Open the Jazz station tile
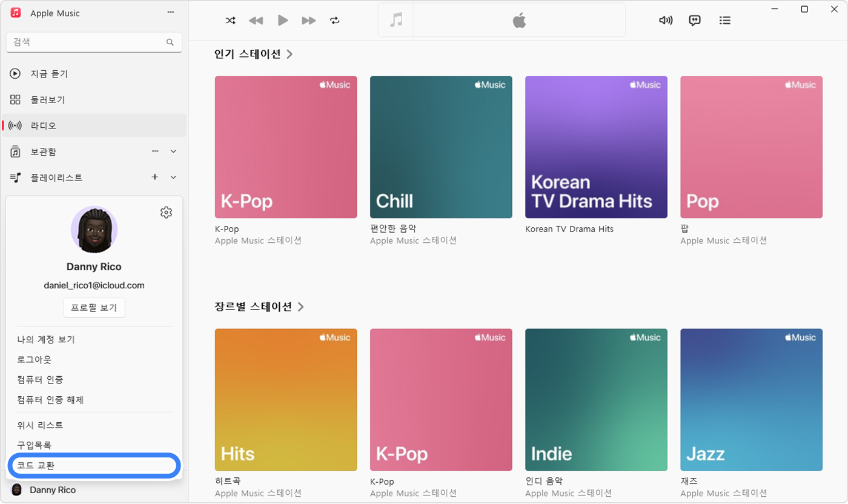 pos(751,400)
